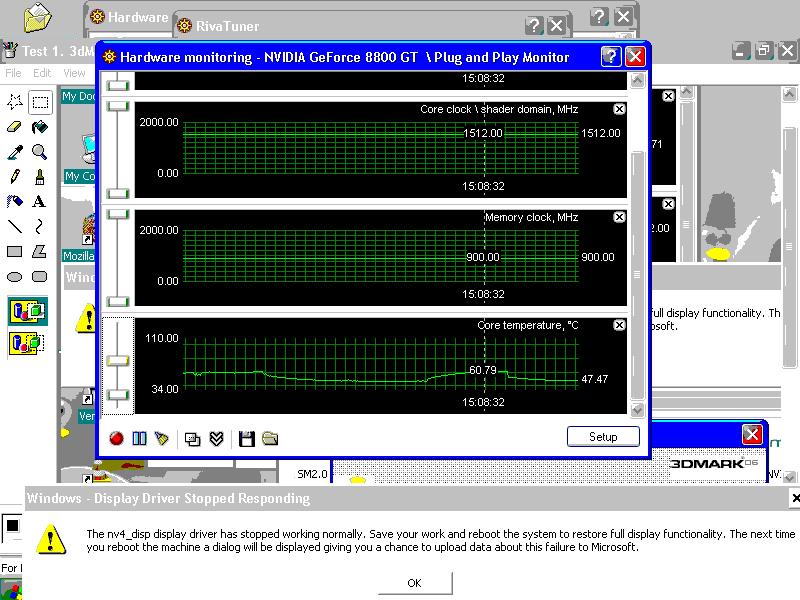The height and width of the screenshot is (600, 800).
Task: Click the scroll up arrow in Hardware monitoring
Action: pyautogui.click(x=638, y=80)
